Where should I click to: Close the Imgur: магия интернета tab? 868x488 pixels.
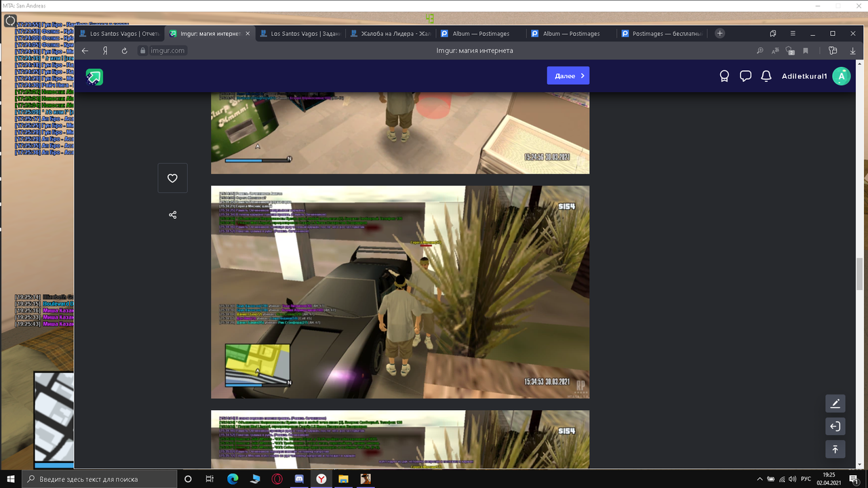pyautogui.click(x=248, y=33)
